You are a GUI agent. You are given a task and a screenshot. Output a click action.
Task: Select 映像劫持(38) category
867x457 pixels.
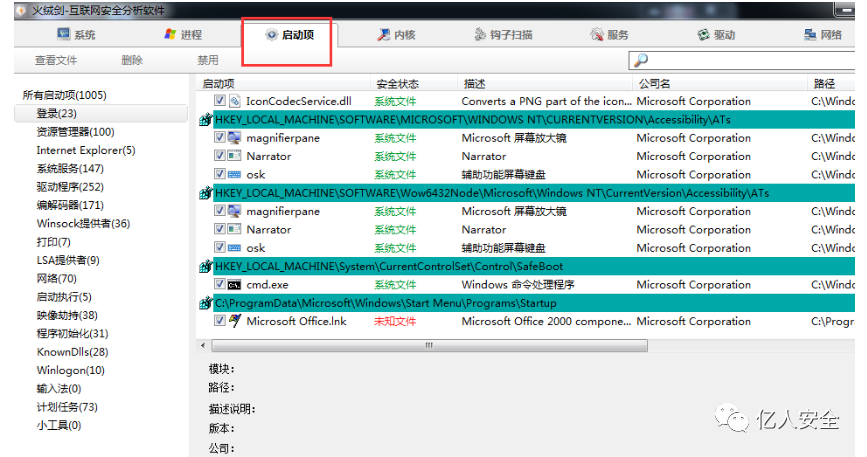coord(67,315)
